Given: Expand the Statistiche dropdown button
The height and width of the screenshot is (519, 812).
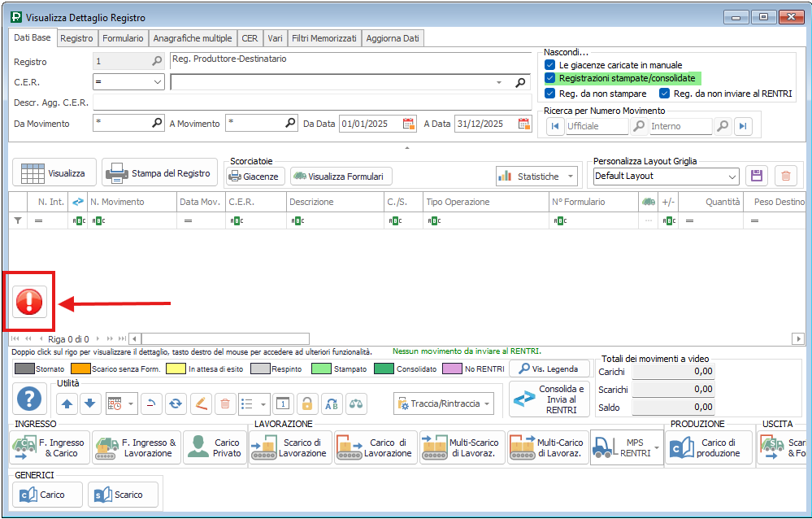Looking at the screenshot, I should [x=571, y=176].
